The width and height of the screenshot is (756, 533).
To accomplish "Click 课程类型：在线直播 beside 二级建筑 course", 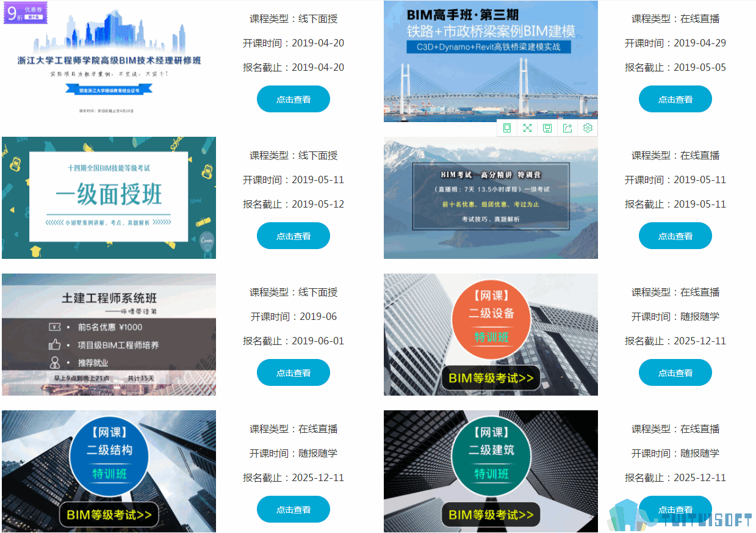I will tap(675, 429).
